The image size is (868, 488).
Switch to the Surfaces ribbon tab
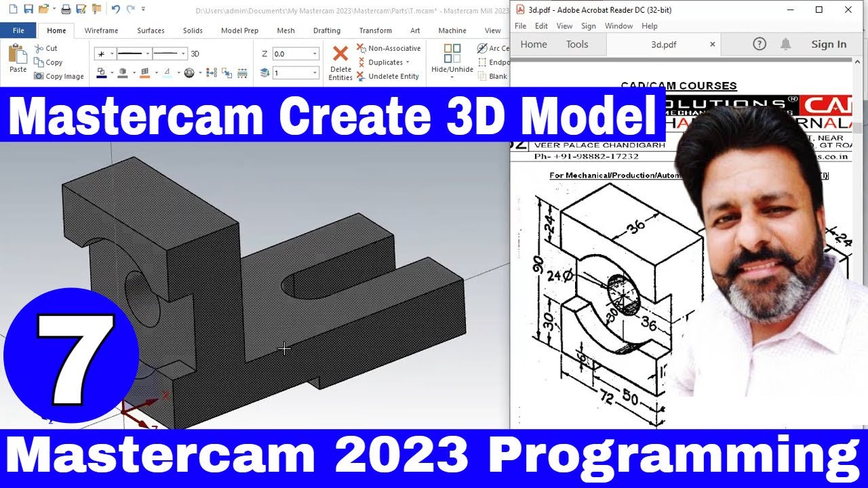[151, 30]
